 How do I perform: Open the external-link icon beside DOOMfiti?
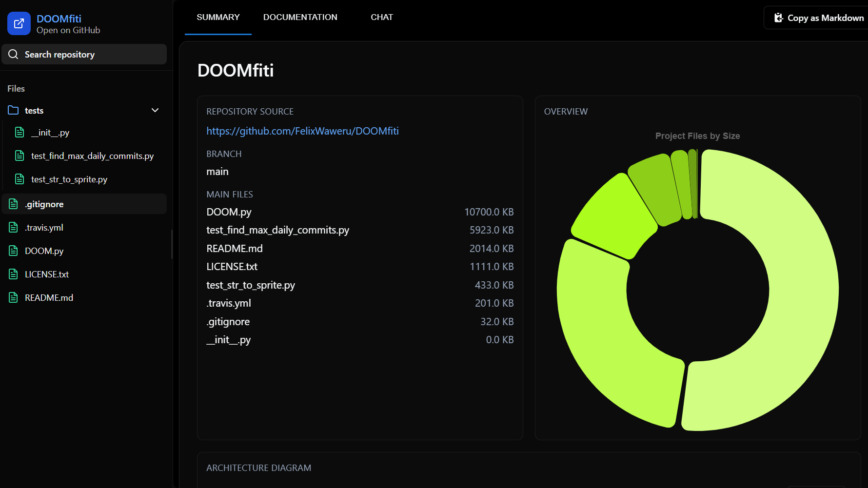point(19,23)
